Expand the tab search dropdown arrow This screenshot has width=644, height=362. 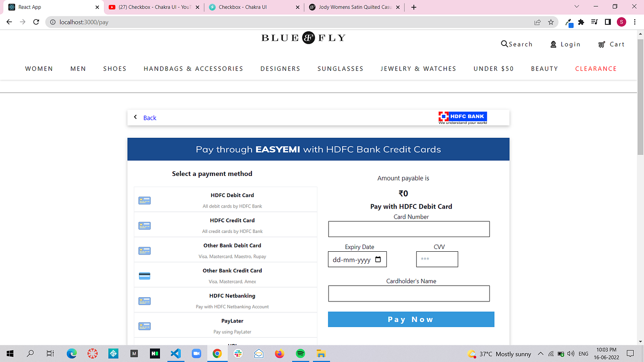577,7
